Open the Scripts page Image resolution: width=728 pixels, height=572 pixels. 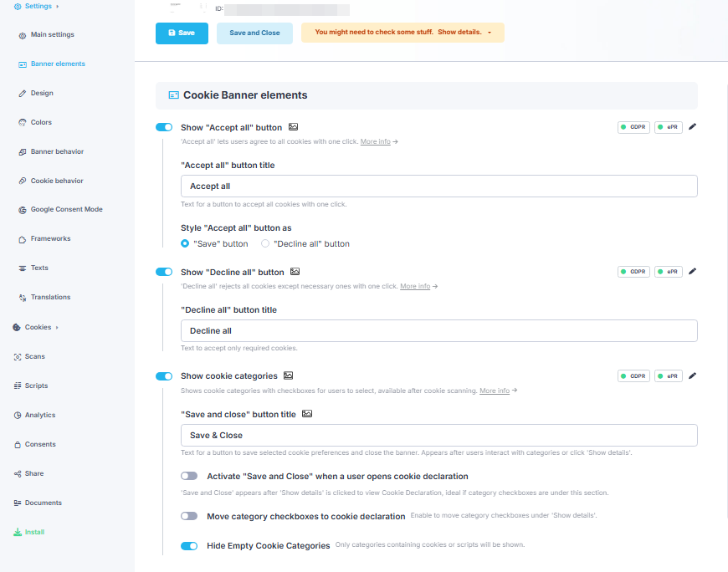[36, 386]
